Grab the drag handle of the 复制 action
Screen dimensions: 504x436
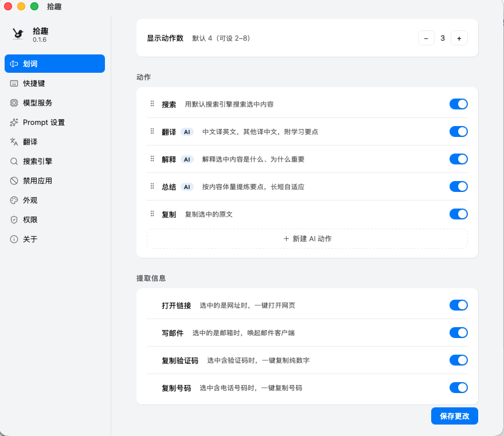pyautogui.click(x=153, y=214)
